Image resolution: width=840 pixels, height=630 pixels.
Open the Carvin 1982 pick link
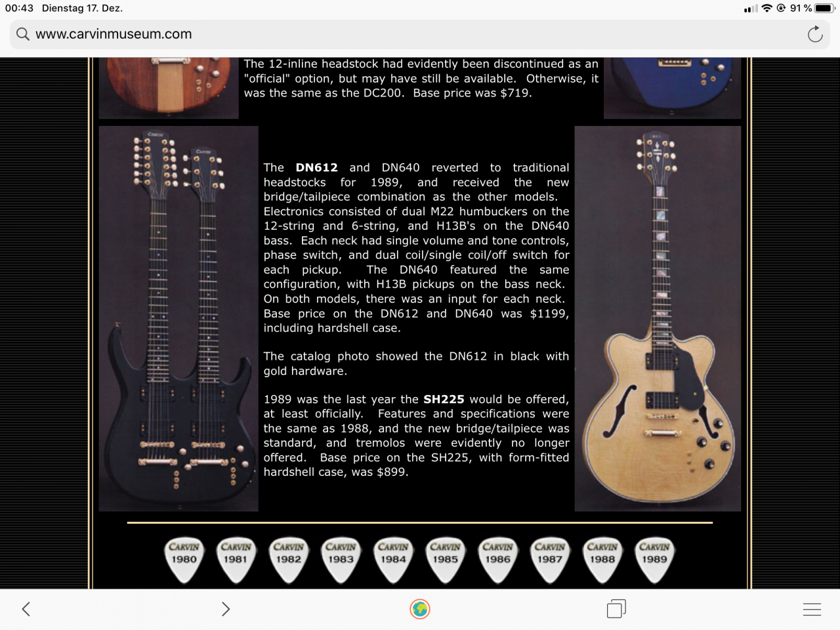point(288,560)
